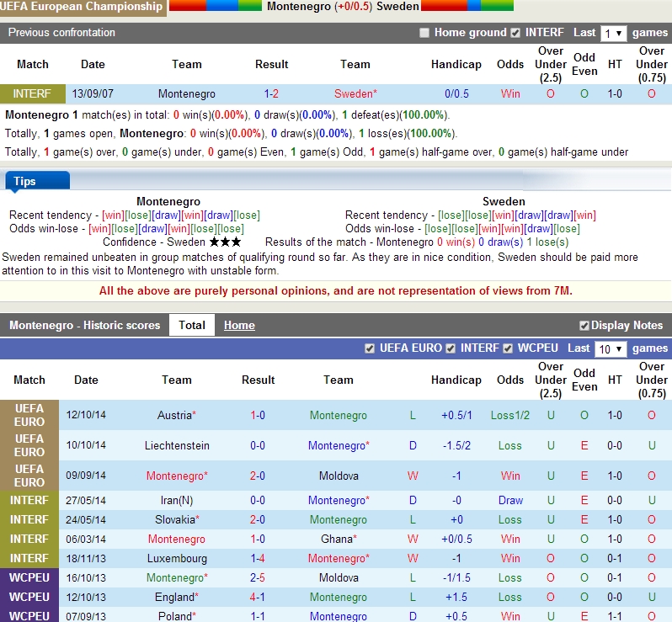Open the 4-1 England result

tap(258, 597)
